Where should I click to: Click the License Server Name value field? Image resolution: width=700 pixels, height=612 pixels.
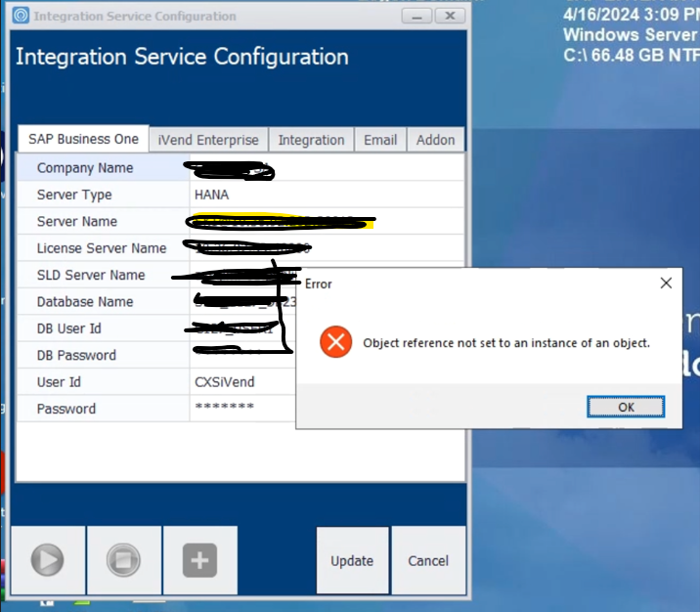click(x=327, y=248)
